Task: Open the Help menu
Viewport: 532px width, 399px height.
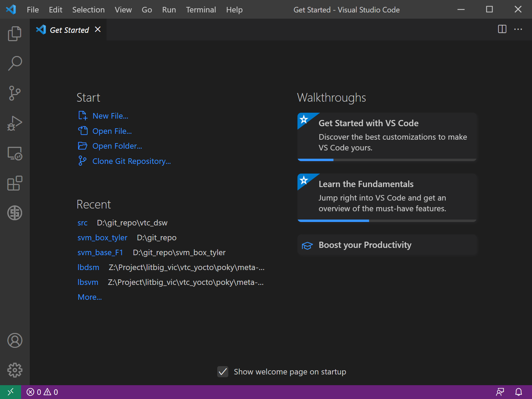Action: 235,10
